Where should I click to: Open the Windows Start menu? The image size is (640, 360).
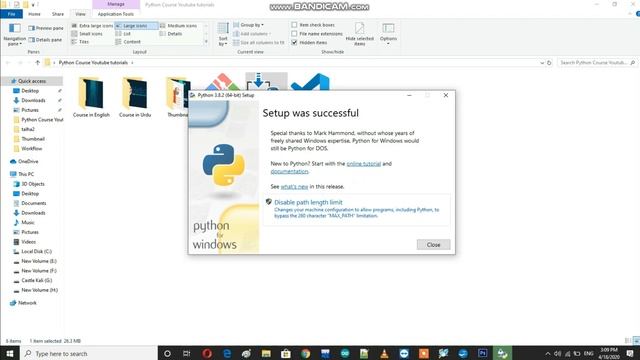click(x=10, y=353)
